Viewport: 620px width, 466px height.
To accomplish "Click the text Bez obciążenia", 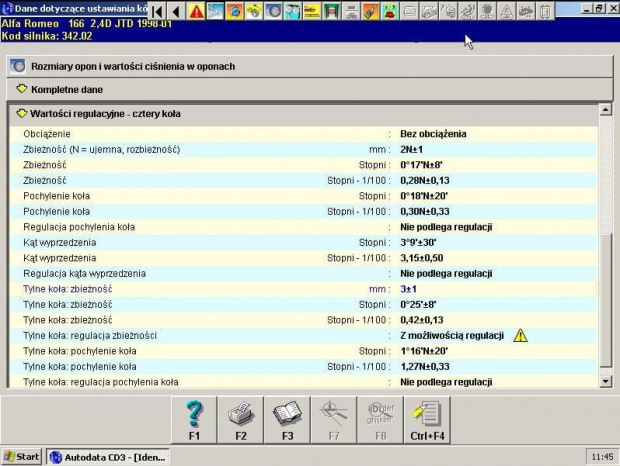I will click(x=433, y=134).
